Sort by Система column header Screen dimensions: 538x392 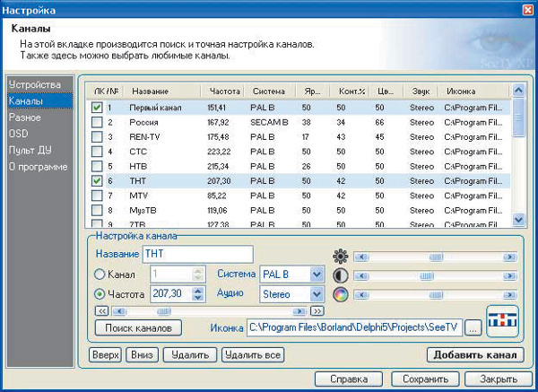pyautogui.click(x=271, y=91)
